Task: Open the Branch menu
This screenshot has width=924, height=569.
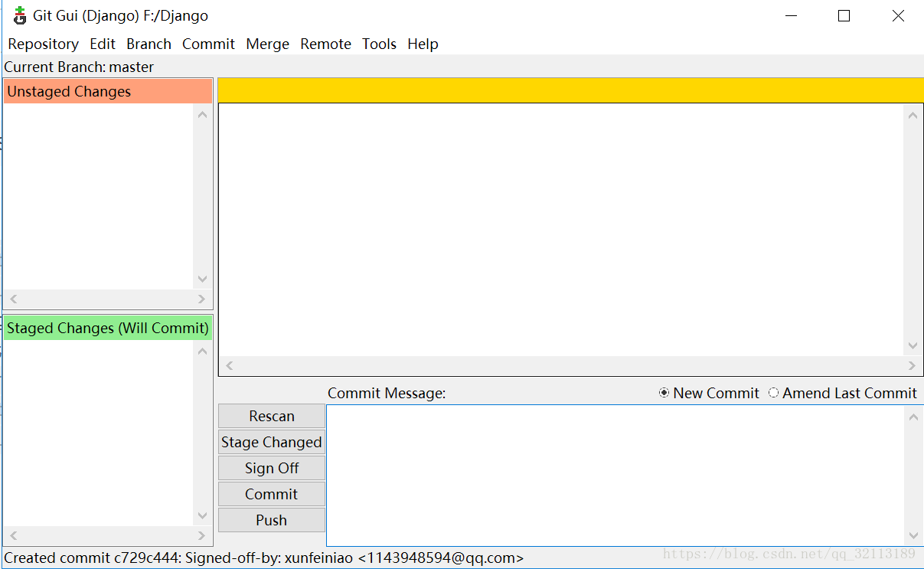Action: point(149,44)
